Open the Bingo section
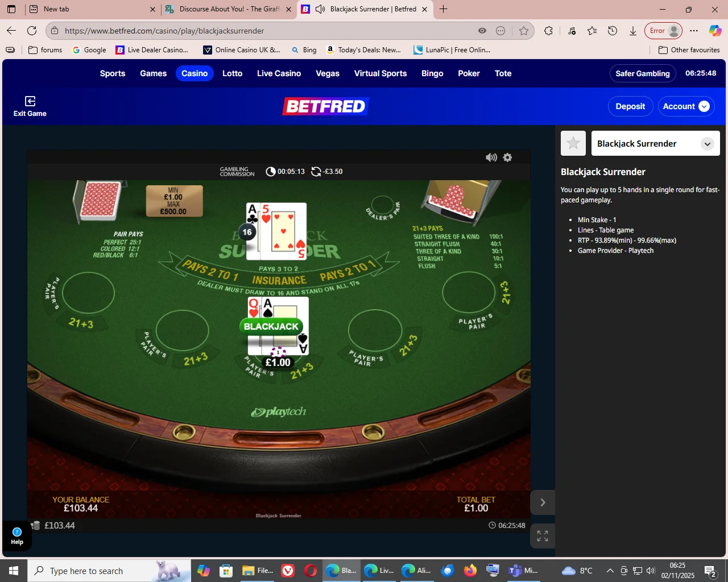Screen dimensions: 728x582 point(432,73)
